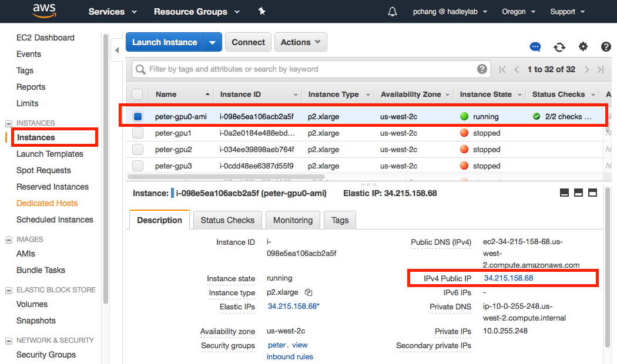Image resolution: width=617 pixels, height=364 pixels.
Task: Open the pchang @ hadleylab account menu
Action: (x=450, y=12)
